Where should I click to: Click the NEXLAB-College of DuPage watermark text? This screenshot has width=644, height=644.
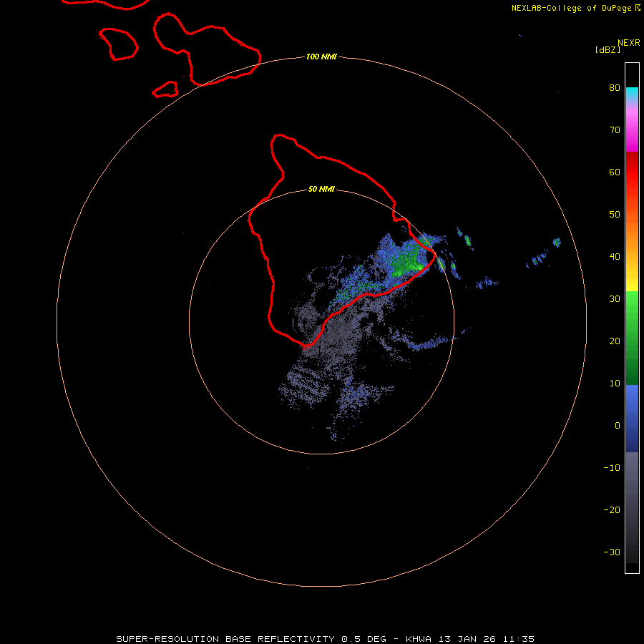575,8
